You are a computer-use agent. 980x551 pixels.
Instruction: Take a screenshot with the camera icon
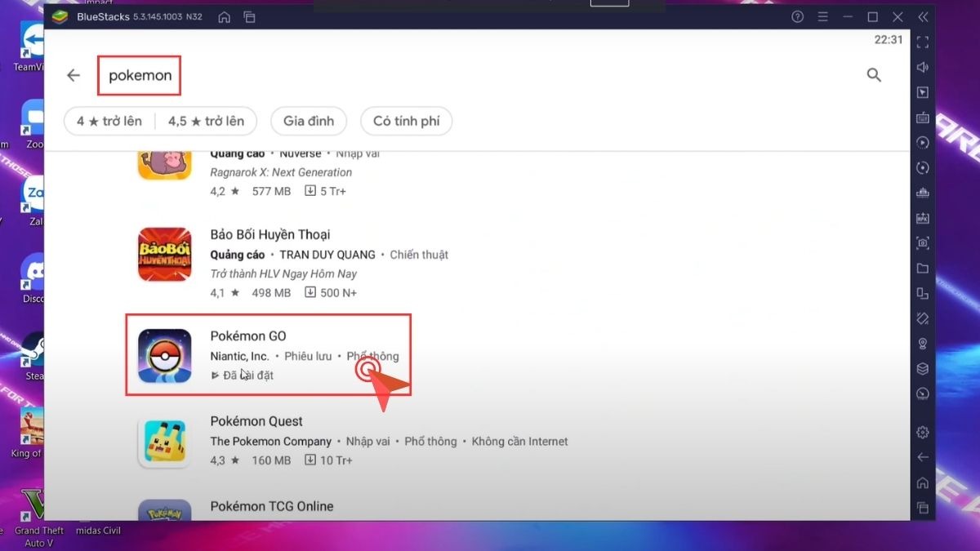[x=923, y=243]
